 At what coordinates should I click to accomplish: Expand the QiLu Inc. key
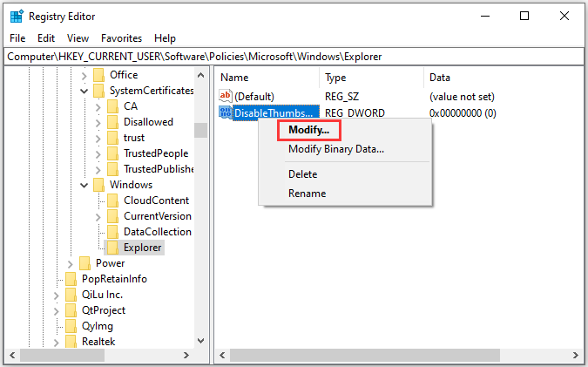pos(57,296)
